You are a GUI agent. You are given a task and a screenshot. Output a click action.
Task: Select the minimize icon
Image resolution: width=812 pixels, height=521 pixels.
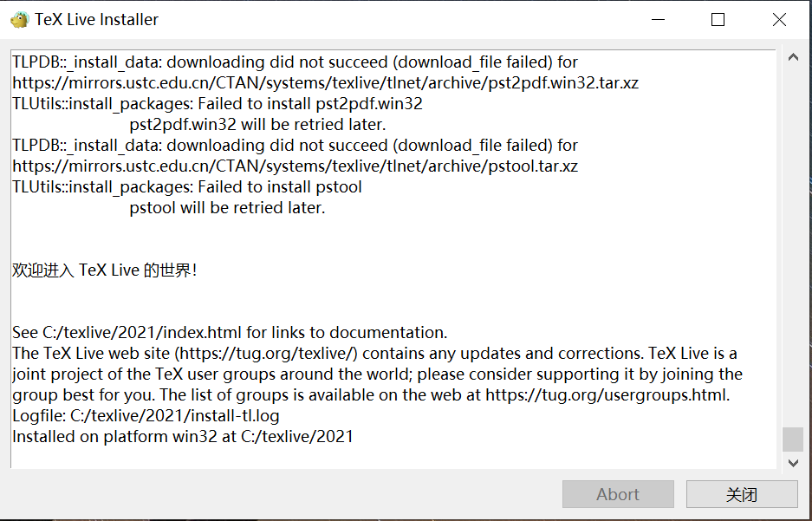pyautogui.click(x=659, y=19)
